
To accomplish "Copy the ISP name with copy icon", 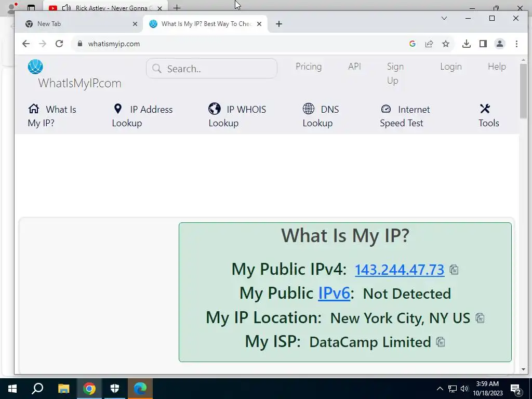I will pyautogui.click(x=441, y=342).
